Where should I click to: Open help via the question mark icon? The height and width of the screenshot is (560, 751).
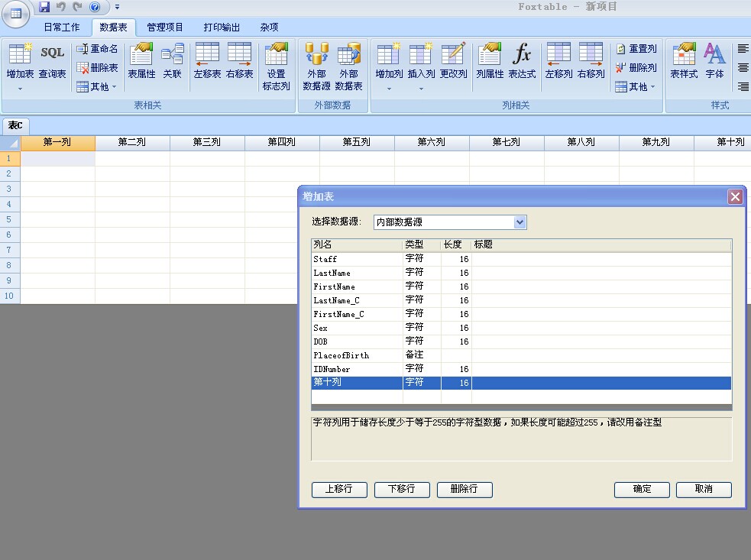coord(95,7)
